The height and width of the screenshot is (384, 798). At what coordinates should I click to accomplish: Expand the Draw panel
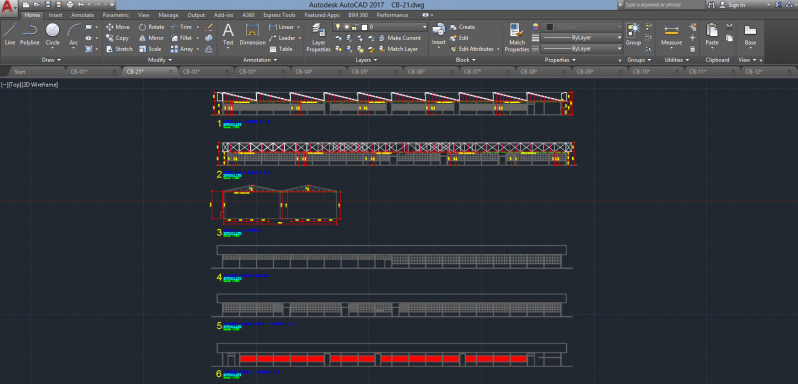[x=51, y=60]
